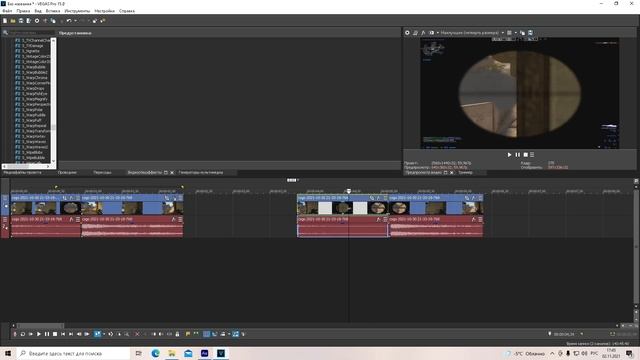Toggle preview on external monitor icon
The width and height of the screenshot is (640, 360).
415,33
